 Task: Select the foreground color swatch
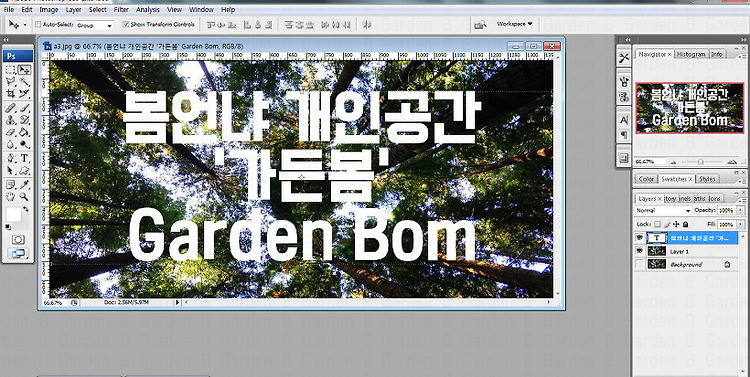(13, 215)
